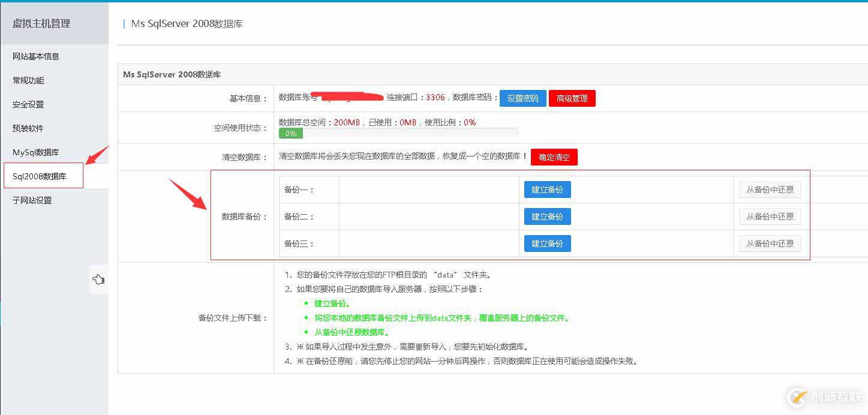Click the 数据库备份 row label
This screenshot has width=868, height=415.
pos(245,216)
